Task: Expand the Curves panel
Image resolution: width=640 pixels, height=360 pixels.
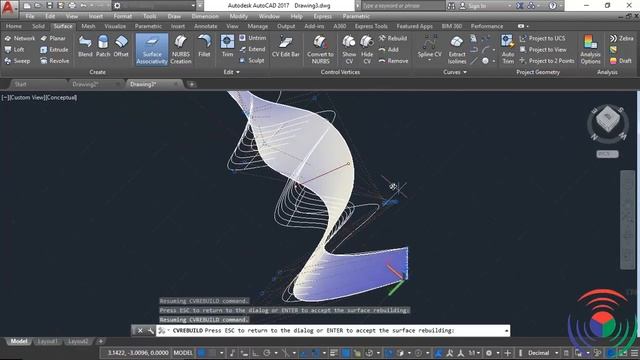Action: [455, 72]
